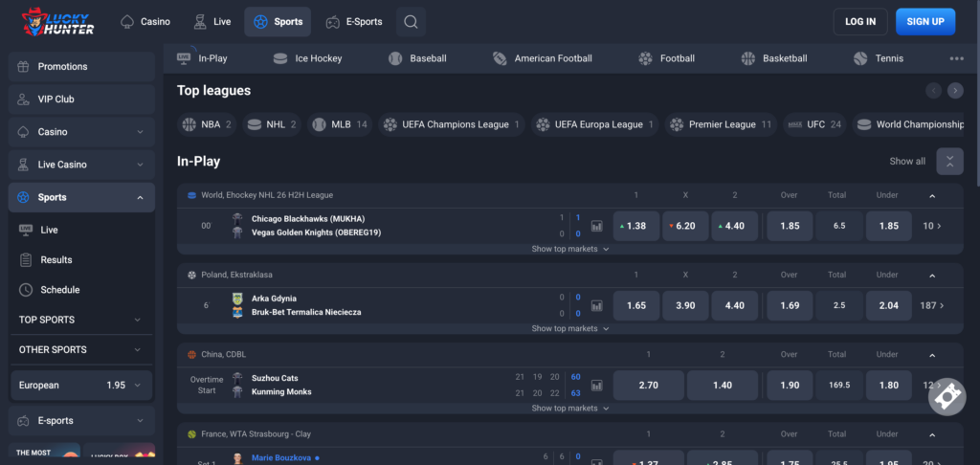
Task: Bet on Arka Gdynia at 1.65
Action: [x=636, y=305]
